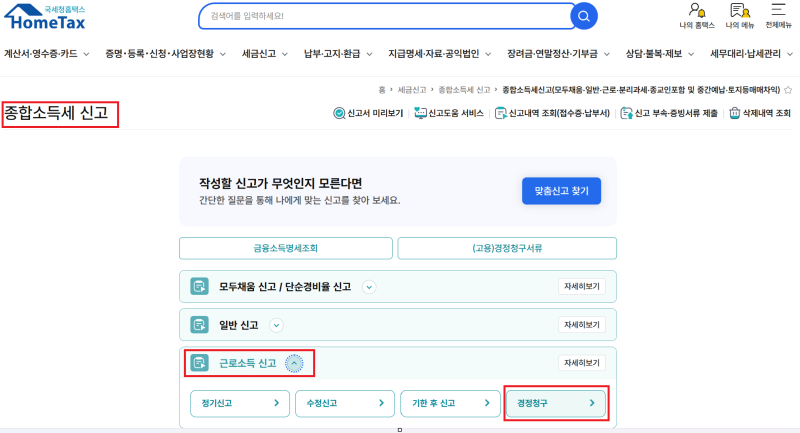
Task: Open 세금신고 menu
Action: pos(265,54)
